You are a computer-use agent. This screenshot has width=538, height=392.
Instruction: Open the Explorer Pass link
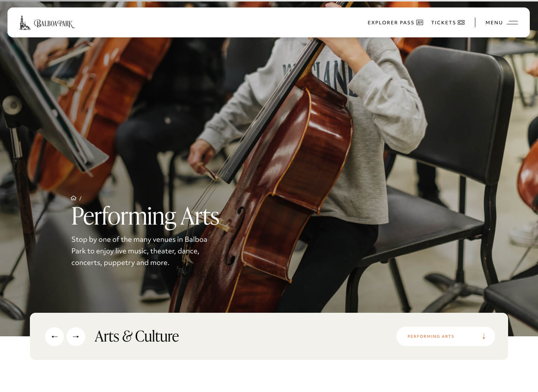click(395, 22)
